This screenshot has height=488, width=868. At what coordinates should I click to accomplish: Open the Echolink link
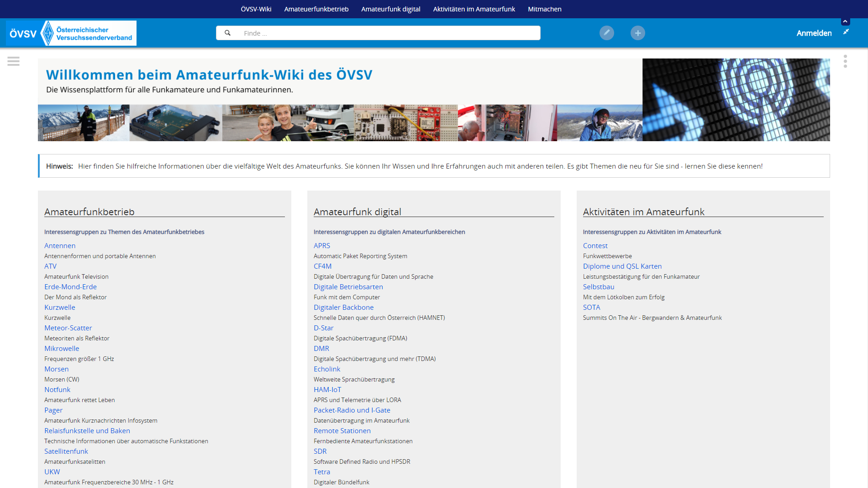[x=327, y=369]
